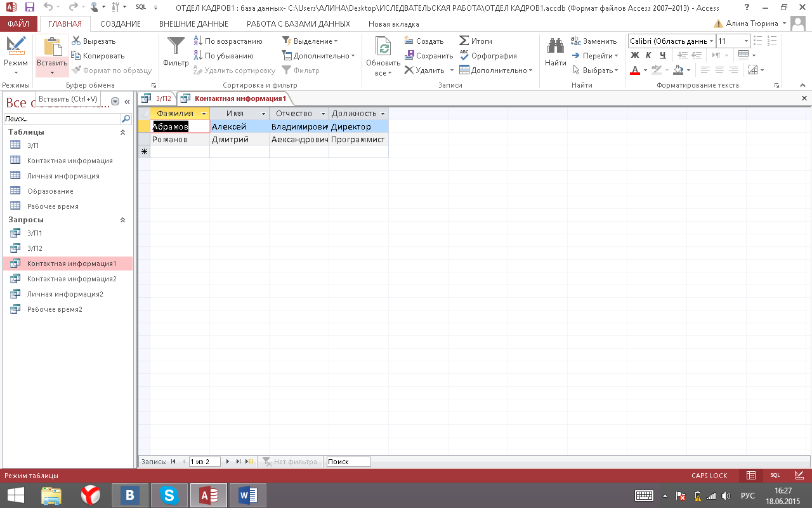Screen dimensions: 812x508
Task: Open the ФАЙЛ menu
Action: [19, 24]
